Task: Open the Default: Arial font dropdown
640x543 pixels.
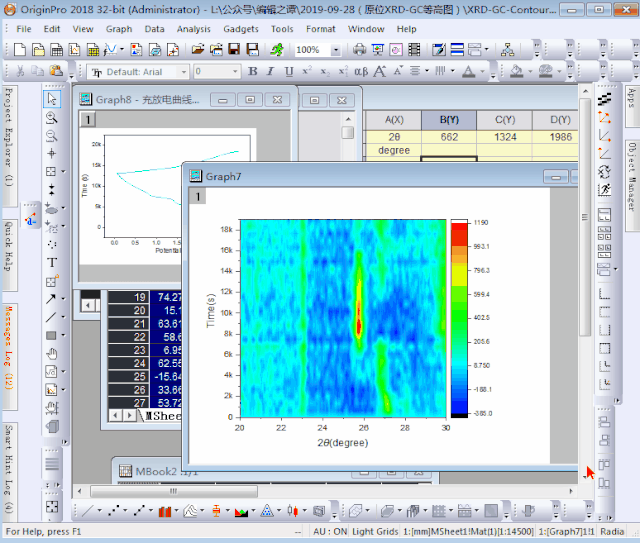Action: (136, 72)
